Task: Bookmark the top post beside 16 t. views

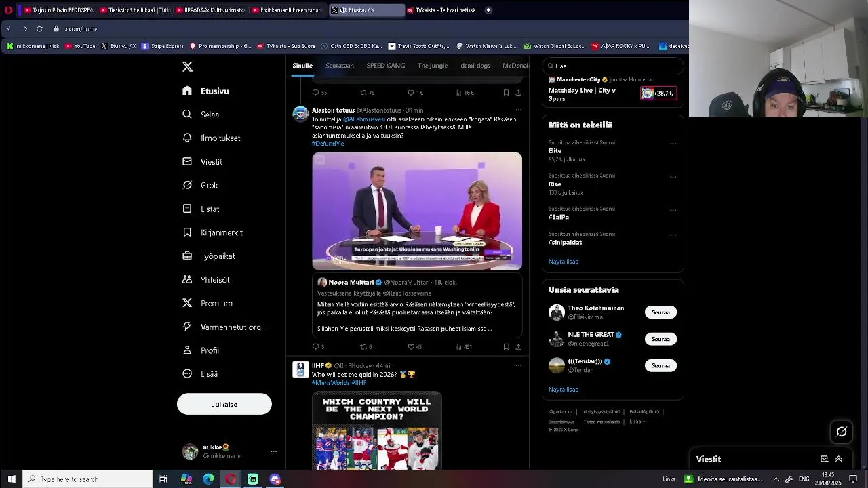Action: [506, 92]
